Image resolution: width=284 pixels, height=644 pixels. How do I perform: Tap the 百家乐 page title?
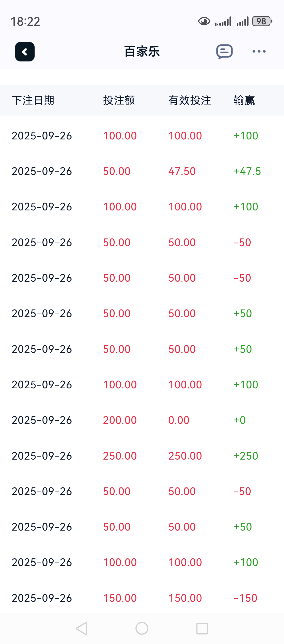pos(142,52)
